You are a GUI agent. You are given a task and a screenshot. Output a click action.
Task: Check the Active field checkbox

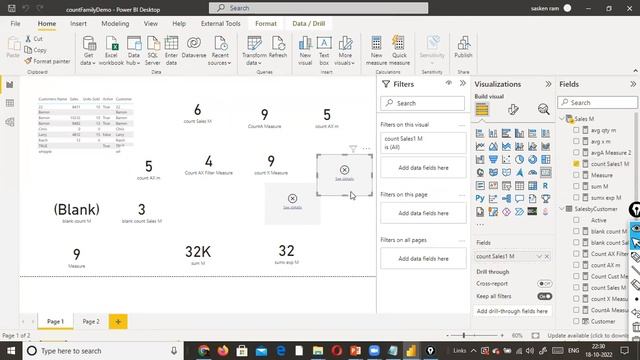576,220
